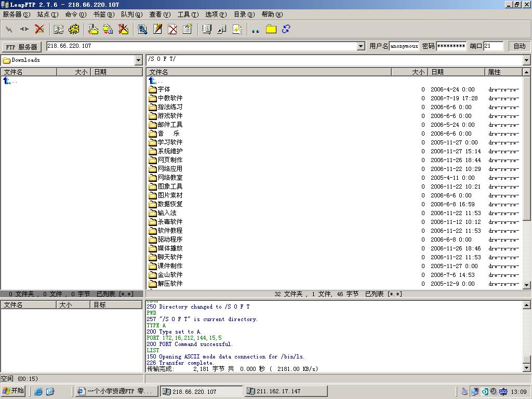Click the red X disconnect icon

click(39, 29)
